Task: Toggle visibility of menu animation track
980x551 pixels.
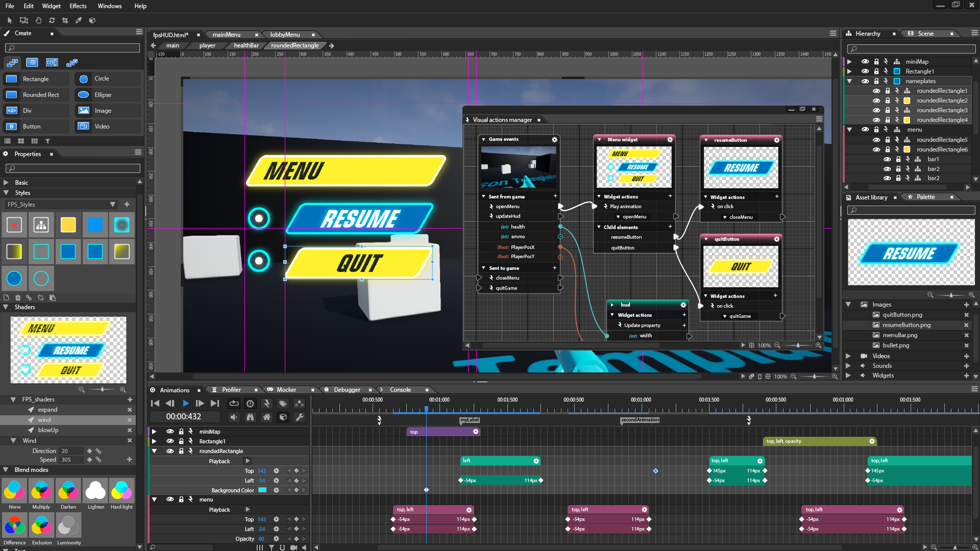Action: [170, 499]
